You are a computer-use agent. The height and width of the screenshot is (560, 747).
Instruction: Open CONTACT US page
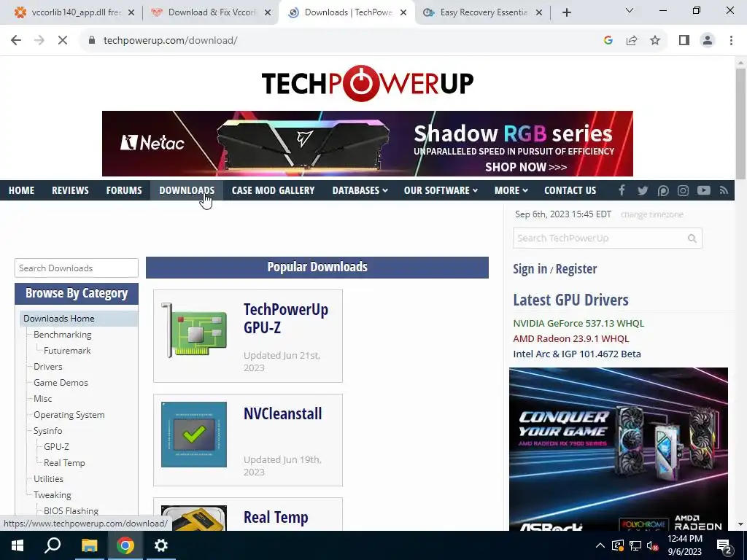click(570, 190)
